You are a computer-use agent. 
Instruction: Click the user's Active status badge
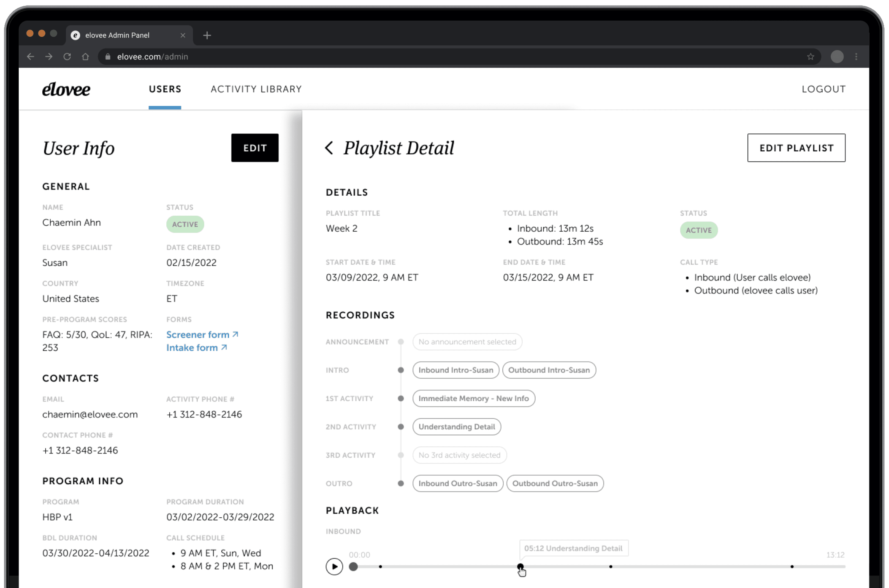185,224
